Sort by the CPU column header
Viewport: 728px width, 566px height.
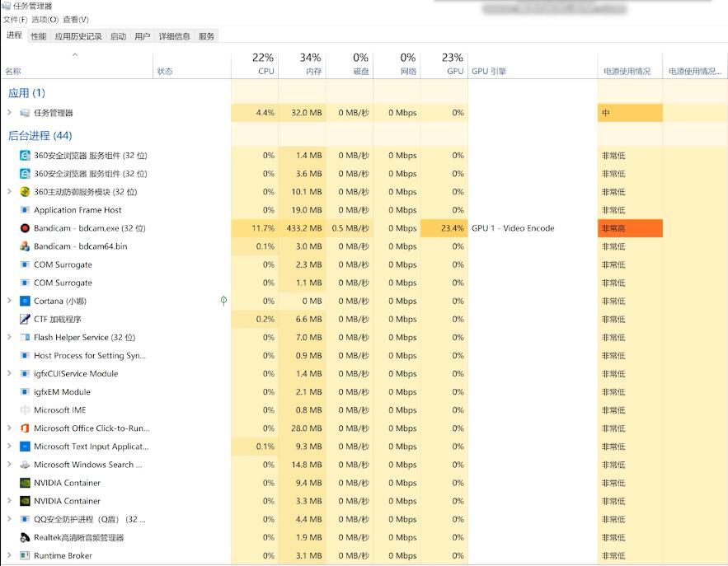[x=255, y=64]
